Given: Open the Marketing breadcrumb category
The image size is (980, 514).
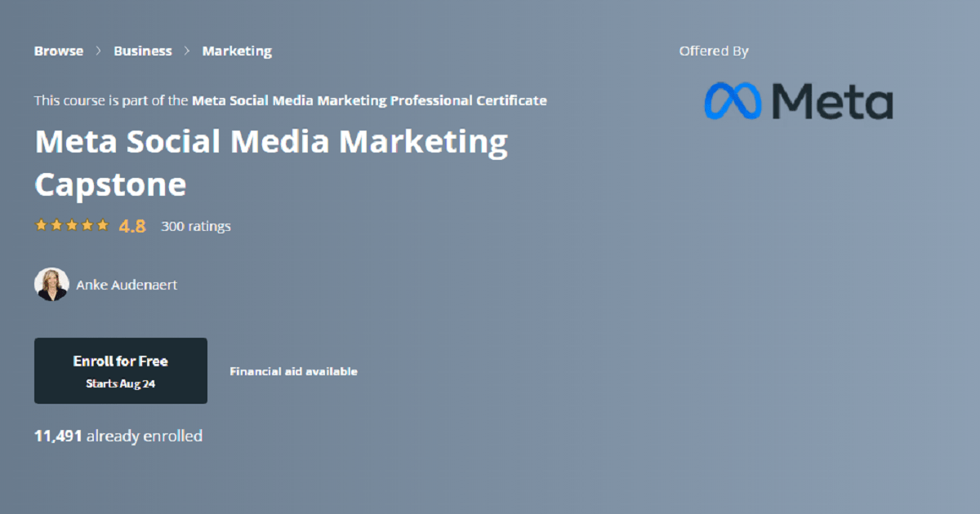Looking at the screenshot, I should 237,51.
